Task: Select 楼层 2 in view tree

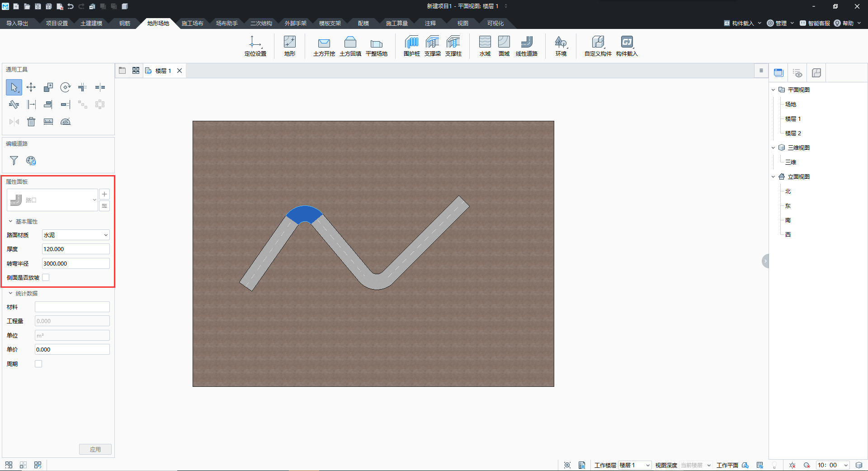Action: (x=793, y=133)
